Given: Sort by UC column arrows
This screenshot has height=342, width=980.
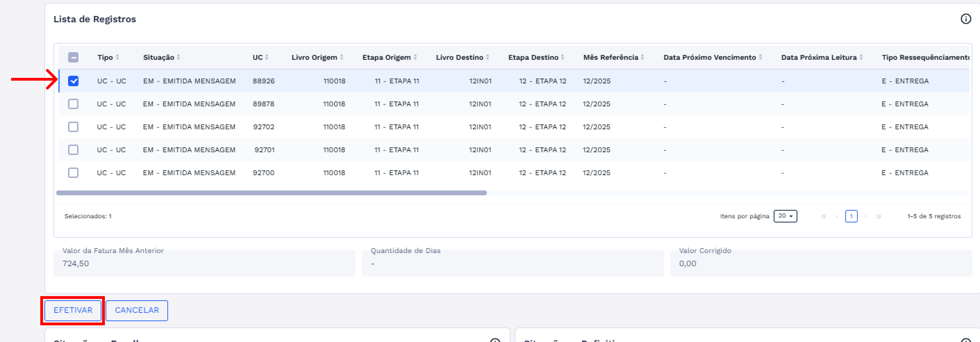Looking at the screenshot, I should [x=267, y=57].
